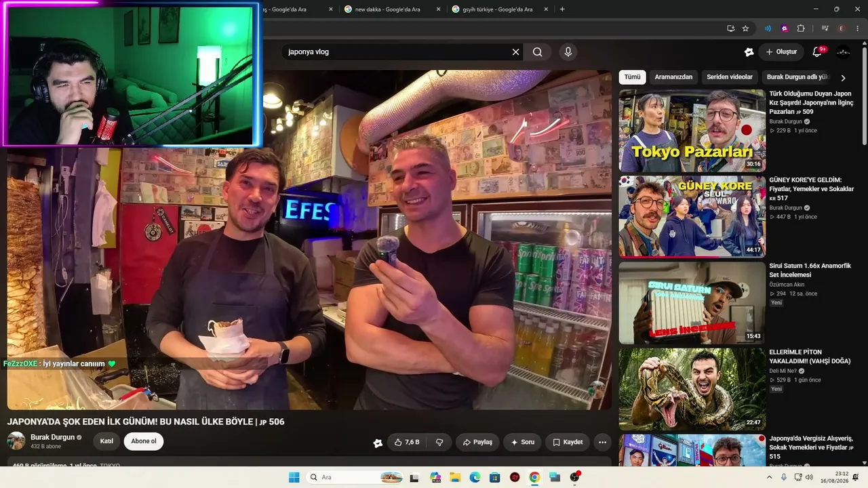Expand more filter chips with right arrow
This screenshot has width=868, height=488.
[x=843, y=78]
